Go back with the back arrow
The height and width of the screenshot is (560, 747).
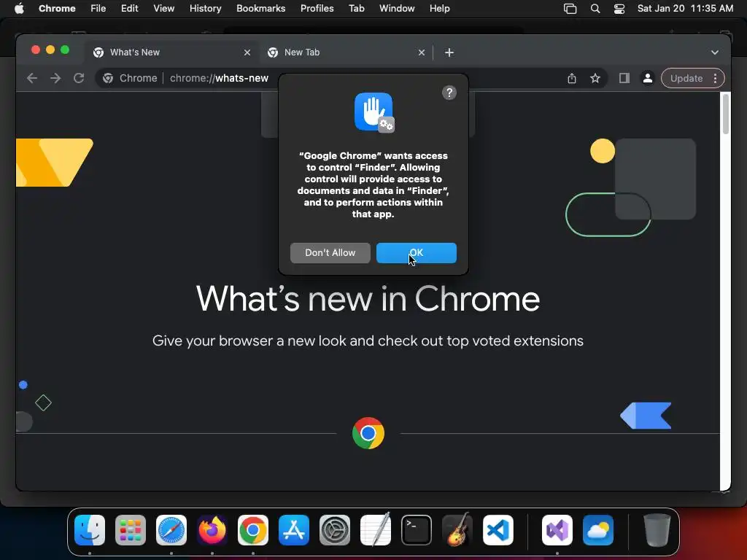[32, 78]
